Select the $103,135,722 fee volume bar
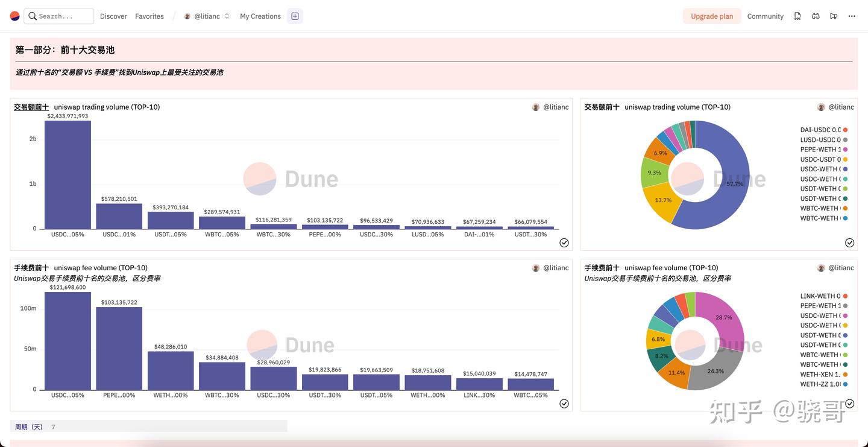 point(119,348)
